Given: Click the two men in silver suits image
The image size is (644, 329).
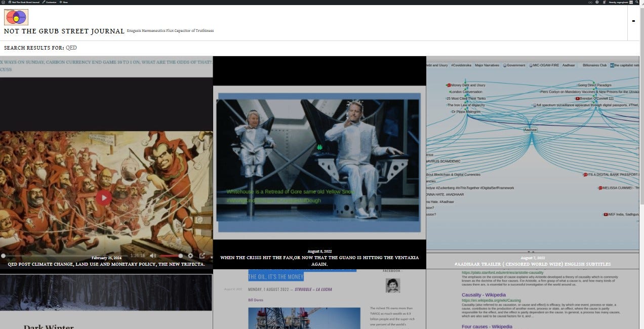Looking at the screenshot, I should click(318, 159).
